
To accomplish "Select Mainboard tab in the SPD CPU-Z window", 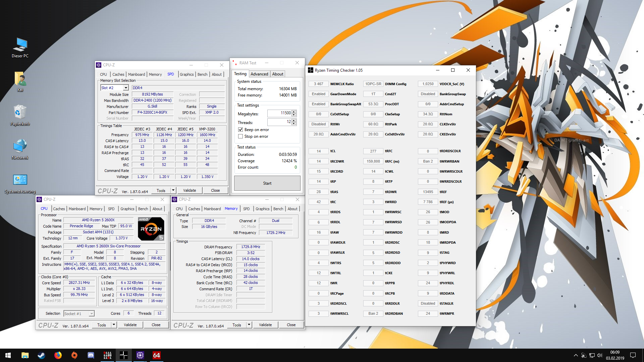I will coord(137,74).
